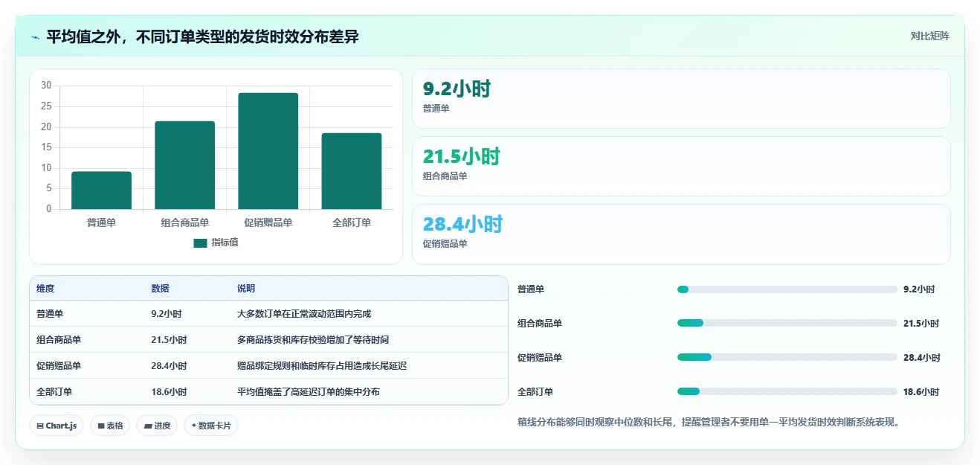The width and height of the screenshot is (980, 465).
Task: Click description 大多数订单在正常波动范围内完成
Action: 304,314
